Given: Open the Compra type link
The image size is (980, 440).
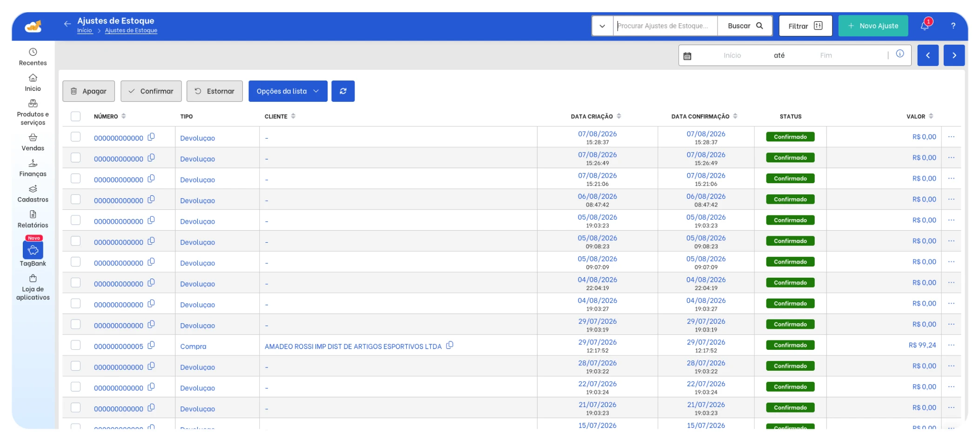Looking at the screenshot, I should pyautogui.click(x=193, y=347).
